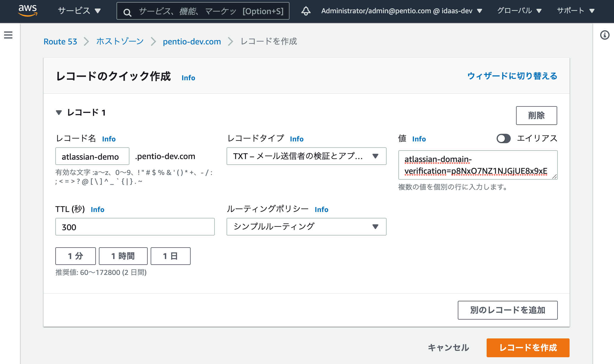This screenshot has width=614, height=364.
Task: Open the record type TXT dropdown
Action: click(306, 156)
